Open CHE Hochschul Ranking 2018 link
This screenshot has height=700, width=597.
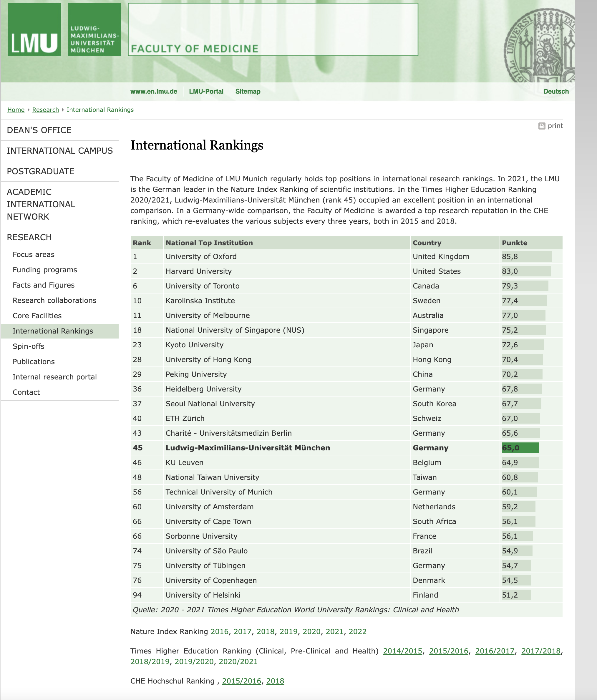pyautogui.click(x=275, y=681)
